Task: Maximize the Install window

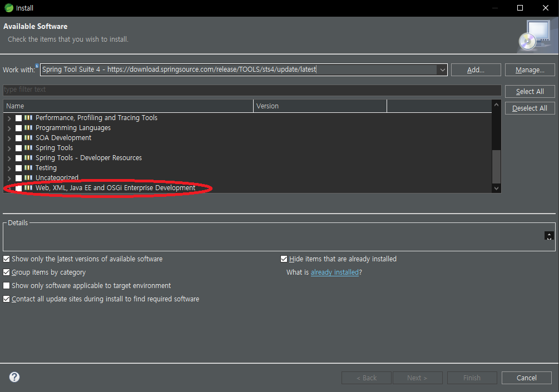Action: (x=520, y=8)
